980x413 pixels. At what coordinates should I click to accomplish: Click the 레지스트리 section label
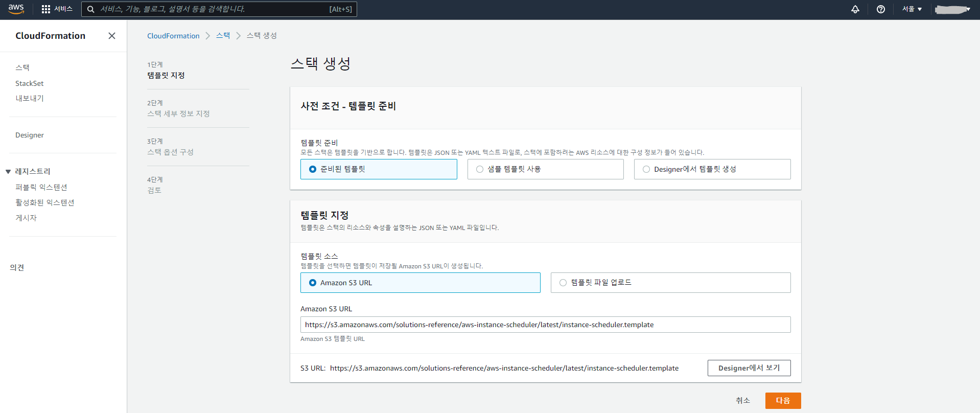tap(33, 172)
